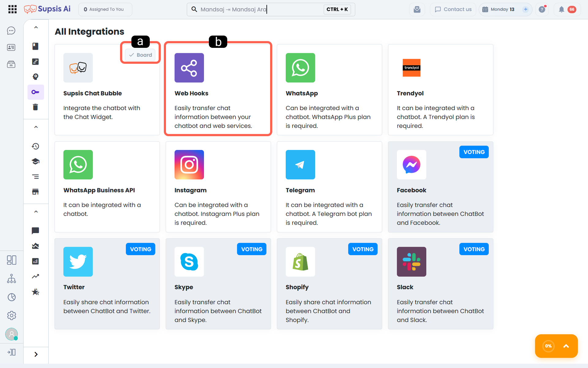Collapse the sidebar group above the book icon

pyautogui.click(x=36, y=27)
